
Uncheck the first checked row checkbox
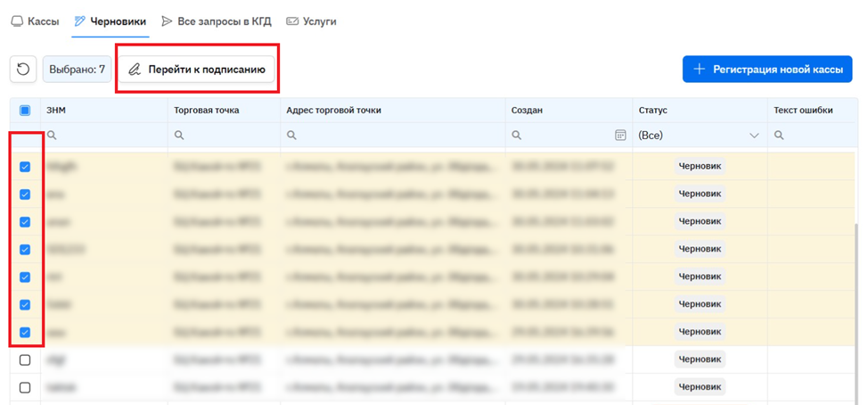tap(25, 167)
